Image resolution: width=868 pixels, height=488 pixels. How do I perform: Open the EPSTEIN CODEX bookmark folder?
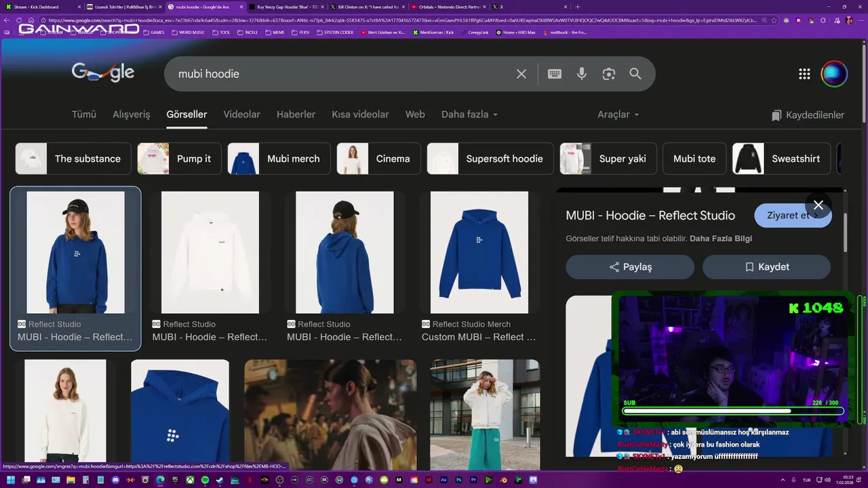coord(335,32)
